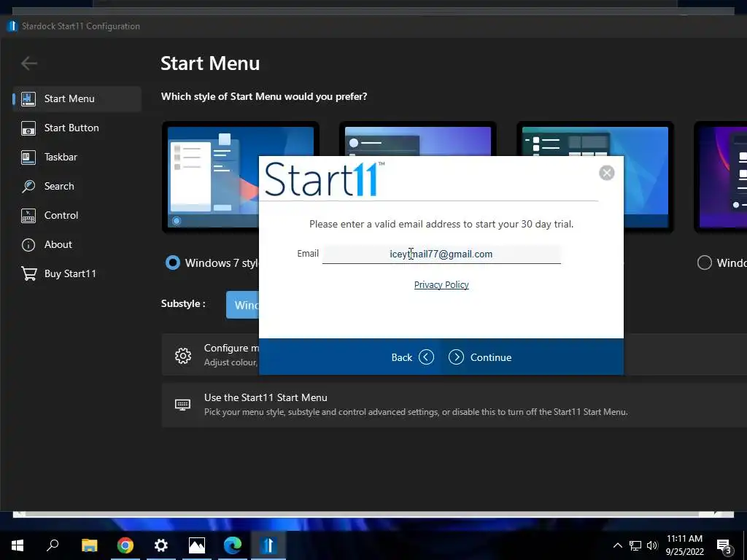Click the Use the Start11 Start Menu row
Image resolution: width=747 pixels, height=560 pixels.
(x=454, y=405)
